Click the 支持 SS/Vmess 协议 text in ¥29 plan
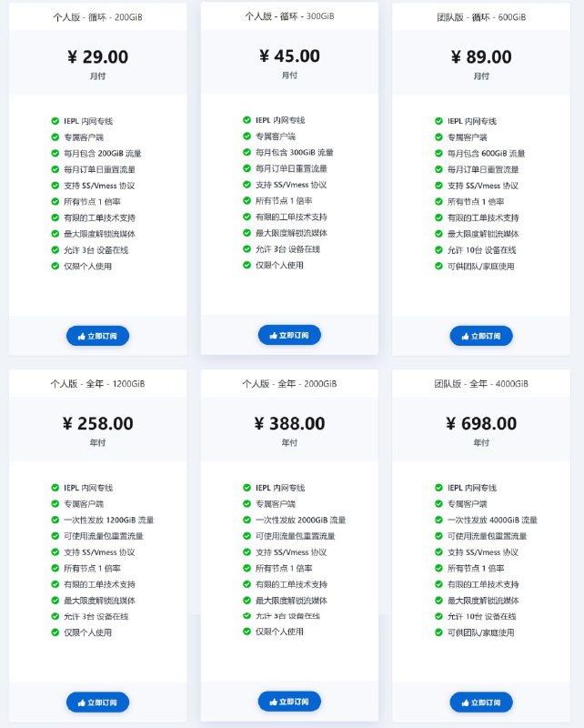 [x=99, y=186]
